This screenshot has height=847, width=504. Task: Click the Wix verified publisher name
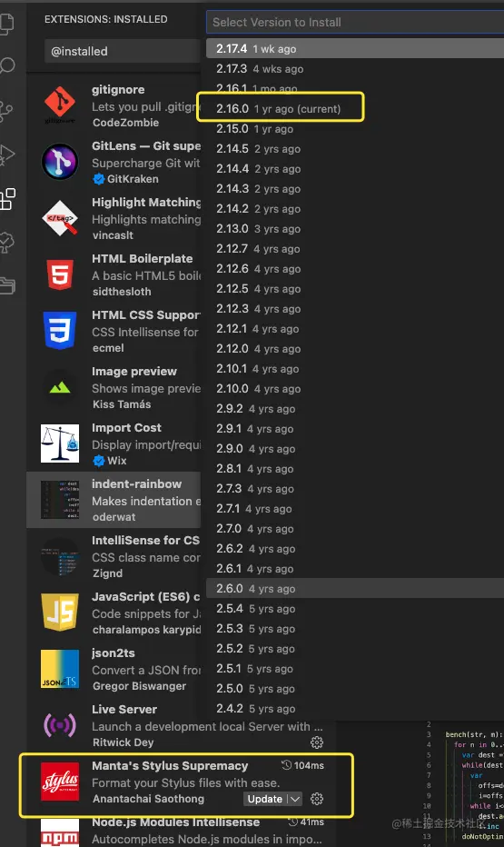click(116, 461)
